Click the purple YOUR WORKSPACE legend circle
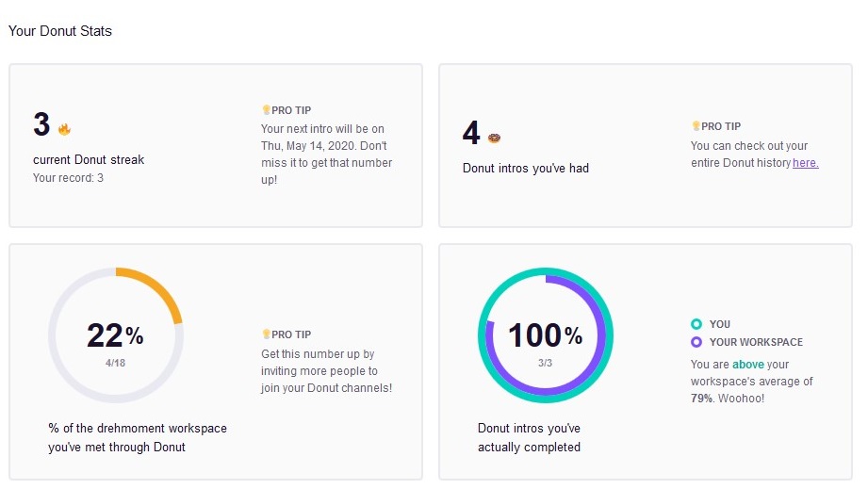Screen dimensions: 868x489 [x=696, y=342]
